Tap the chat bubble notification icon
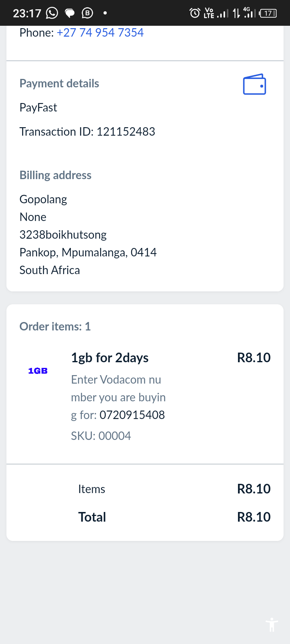This screenshot has height=644, width=290. tap(70, 14)
